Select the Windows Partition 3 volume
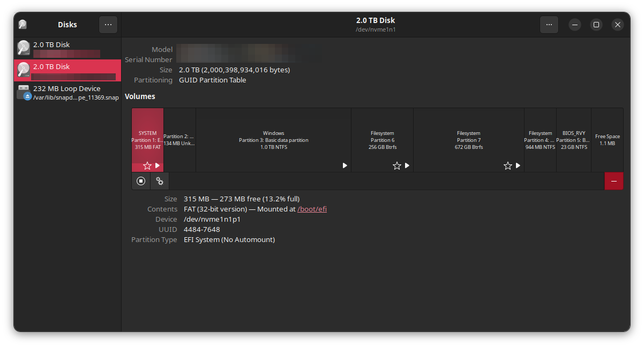644x347 pixels. [x=273, y=140]
